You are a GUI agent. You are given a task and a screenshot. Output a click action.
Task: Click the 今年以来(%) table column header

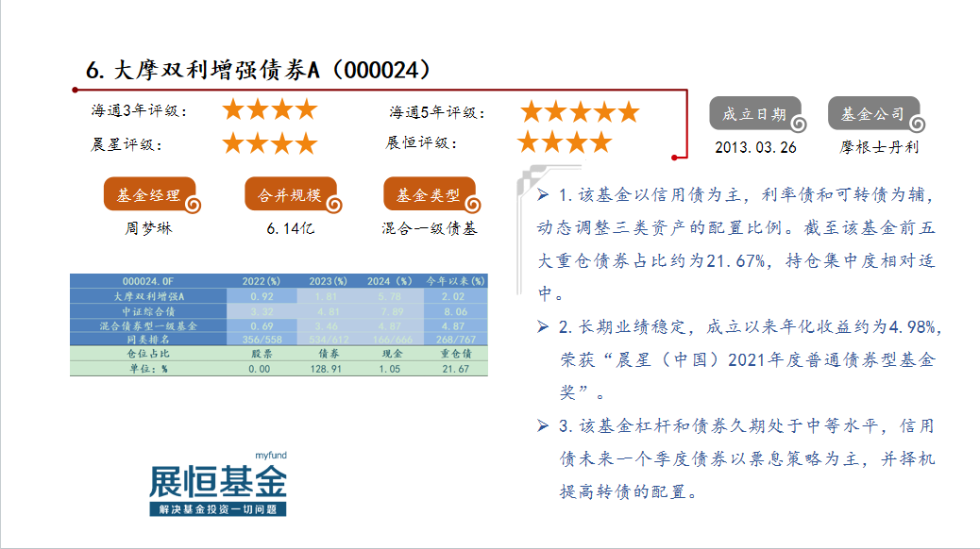(x=455, y=281)
